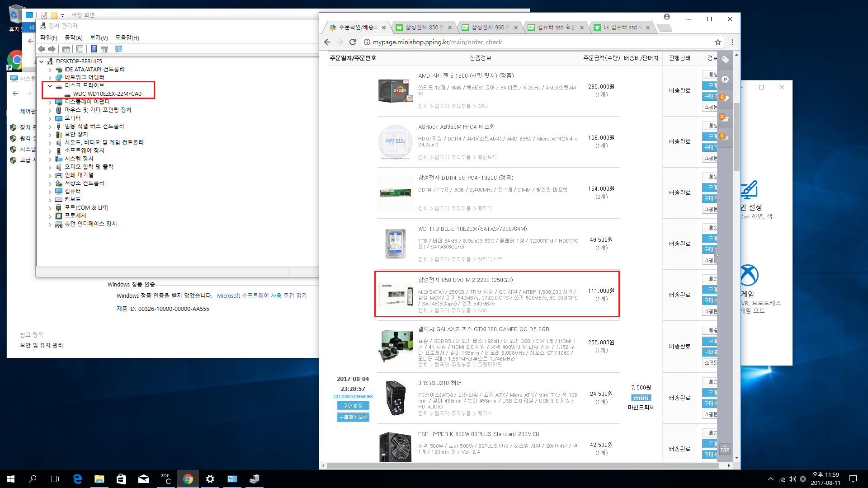Click the shopping basket icon in shop sidebar

pyautogui.click(x=725, y=118)
